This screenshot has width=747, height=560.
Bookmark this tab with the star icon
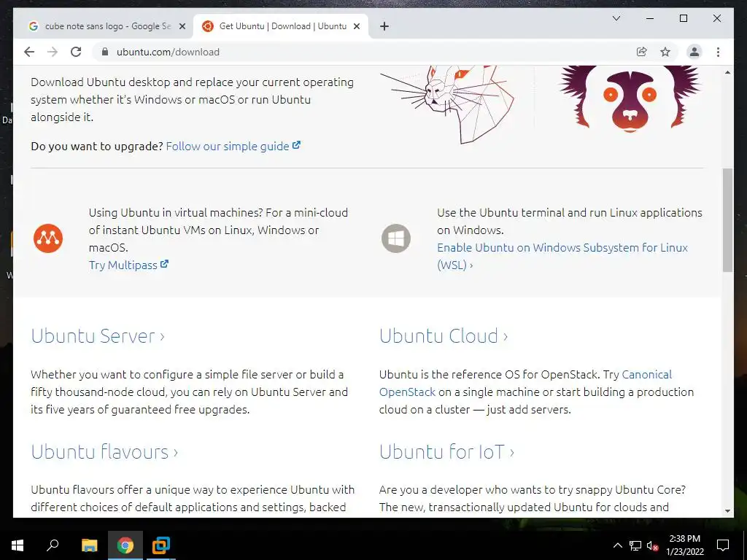(665, 52)
